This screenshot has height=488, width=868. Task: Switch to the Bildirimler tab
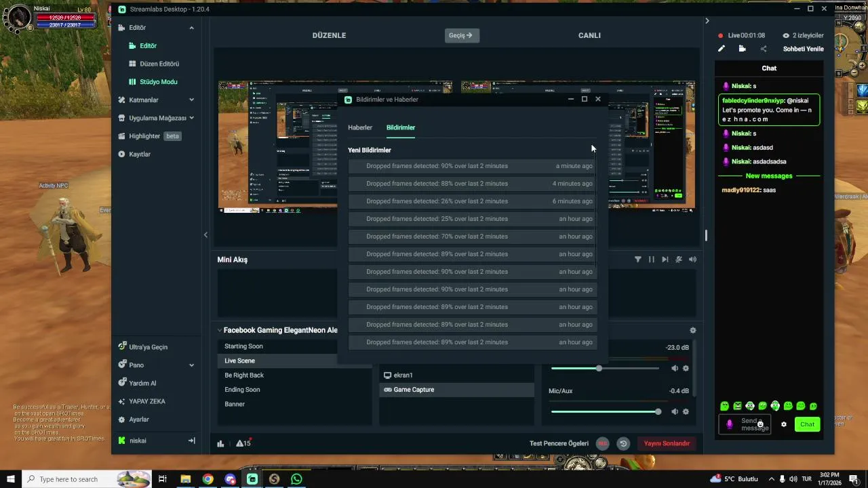[401, 127]
